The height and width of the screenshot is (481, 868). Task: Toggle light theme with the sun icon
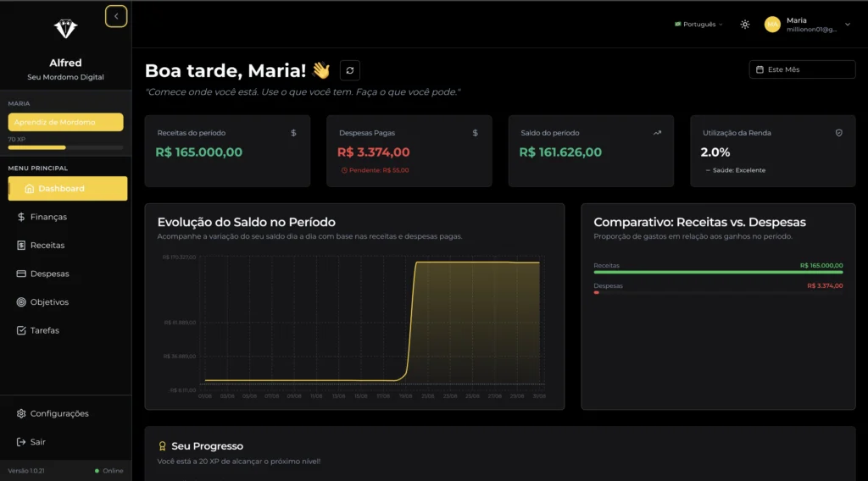(745, 25)
